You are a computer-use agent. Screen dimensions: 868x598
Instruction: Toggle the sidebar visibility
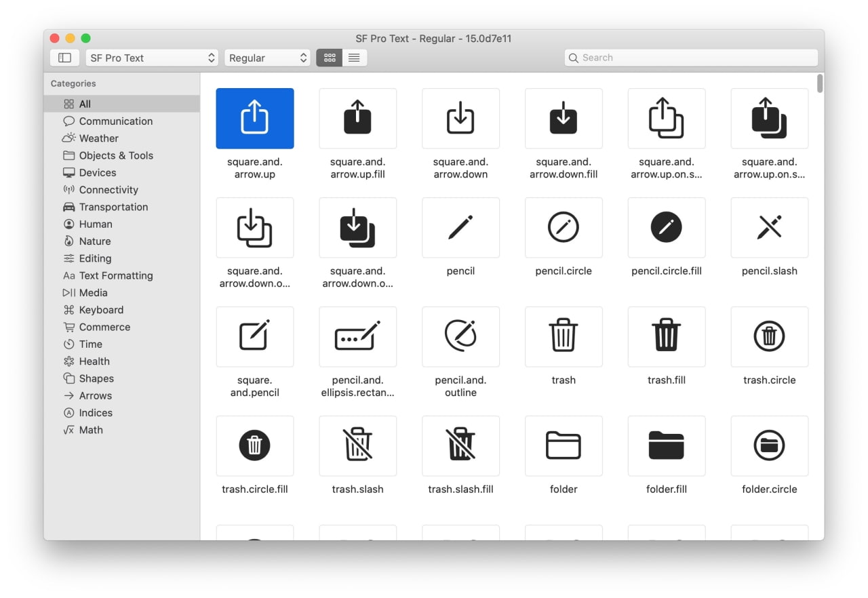64,58
